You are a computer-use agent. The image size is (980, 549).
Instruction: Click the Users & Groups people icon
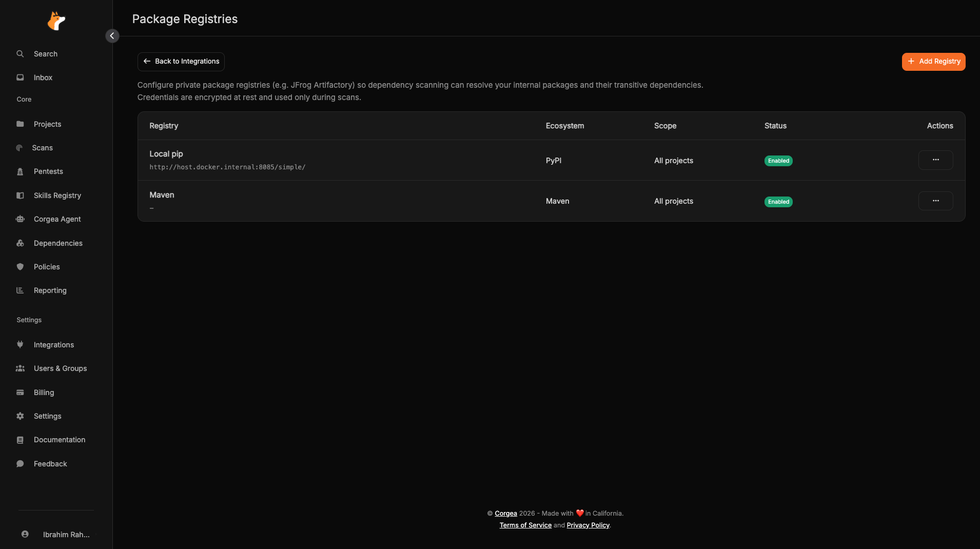pos(20,368)
